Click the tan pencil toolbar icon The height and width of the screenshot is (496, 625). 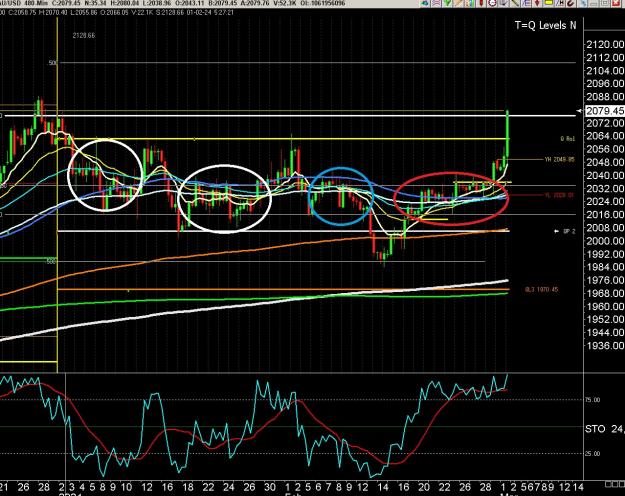(x=458, y=3)
